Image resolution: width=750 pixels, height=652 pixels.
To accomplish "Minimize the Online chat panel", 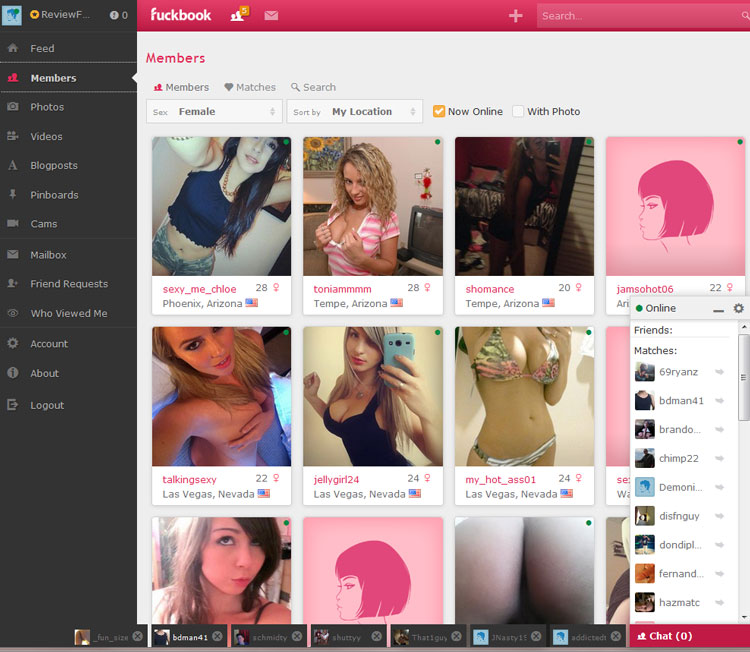I will click(718, 310).
